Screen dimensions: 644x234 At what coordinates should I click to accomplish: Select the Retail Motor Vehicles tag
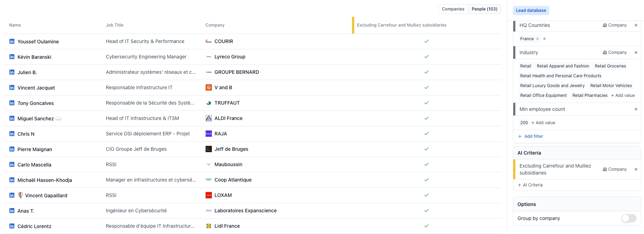(x=611, y=86)
